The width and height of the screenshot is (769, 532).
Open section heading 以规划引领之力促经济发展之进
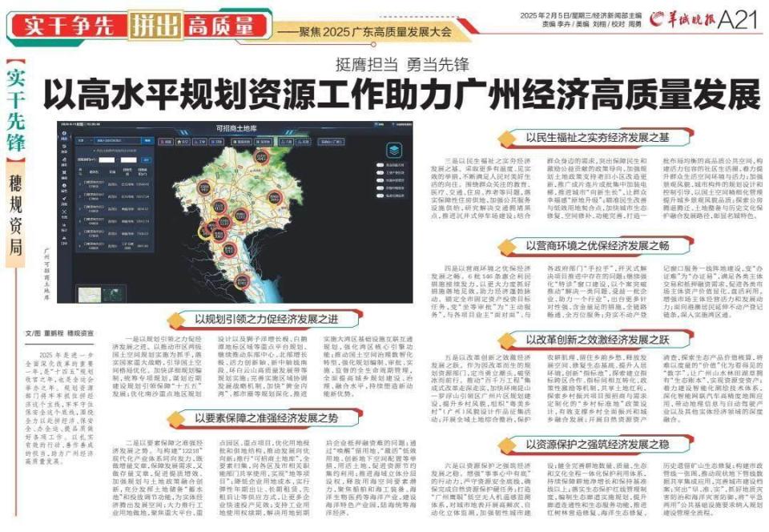pyautogui.click(x=266, y=319)
